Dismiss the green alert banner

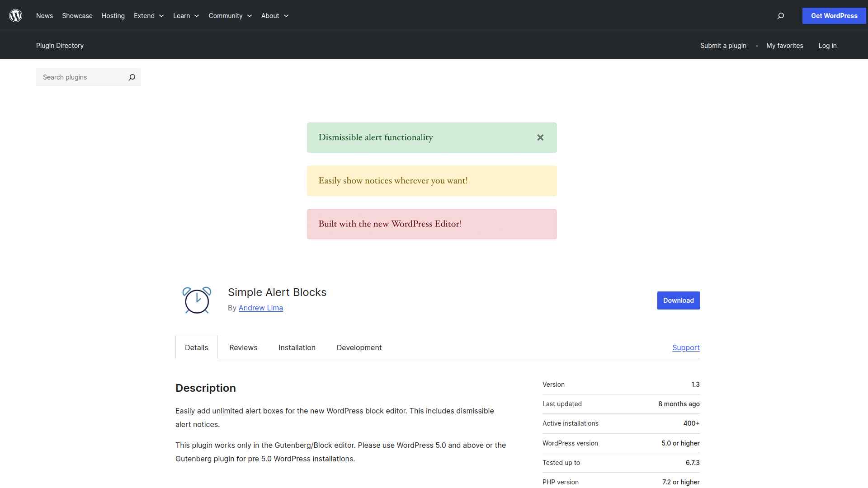(x=540, y=137)
